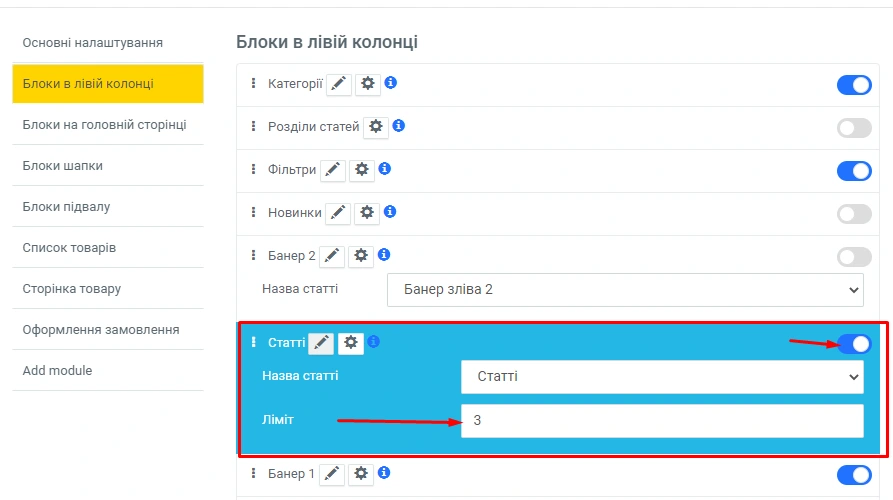Viewport: 893px width, 500px height.
Task: Select the Add module menu item
Action: pos(57,371)
